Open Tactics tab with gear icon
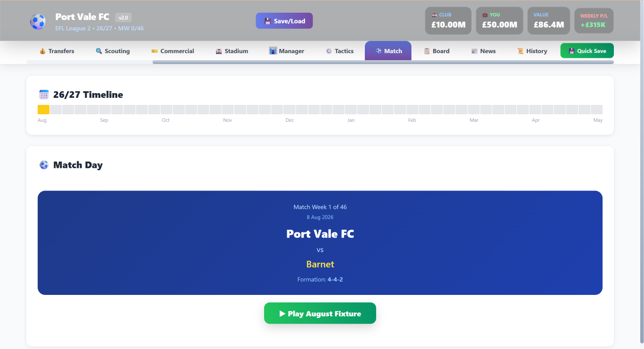644x349 pixels. coord(339,51)
